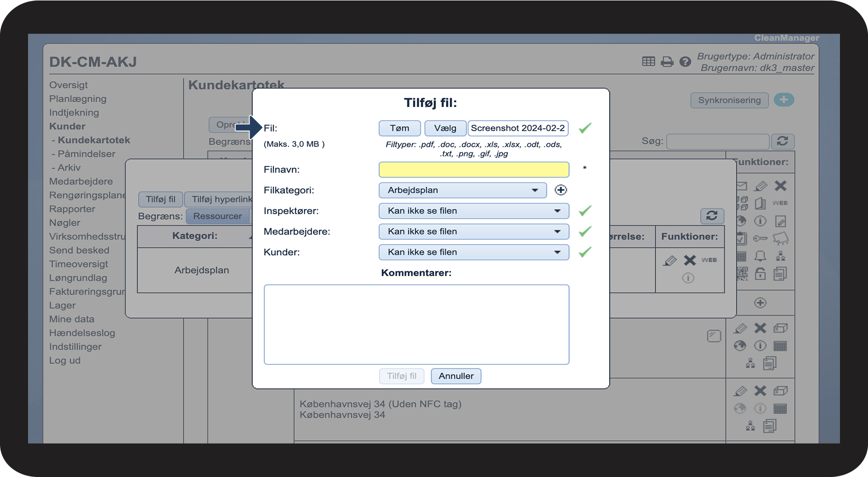Image resolution: width=868 pixels, height=477 pixels.
Task: Click the bell icon in the customer functions
Action: click(760, 256)
